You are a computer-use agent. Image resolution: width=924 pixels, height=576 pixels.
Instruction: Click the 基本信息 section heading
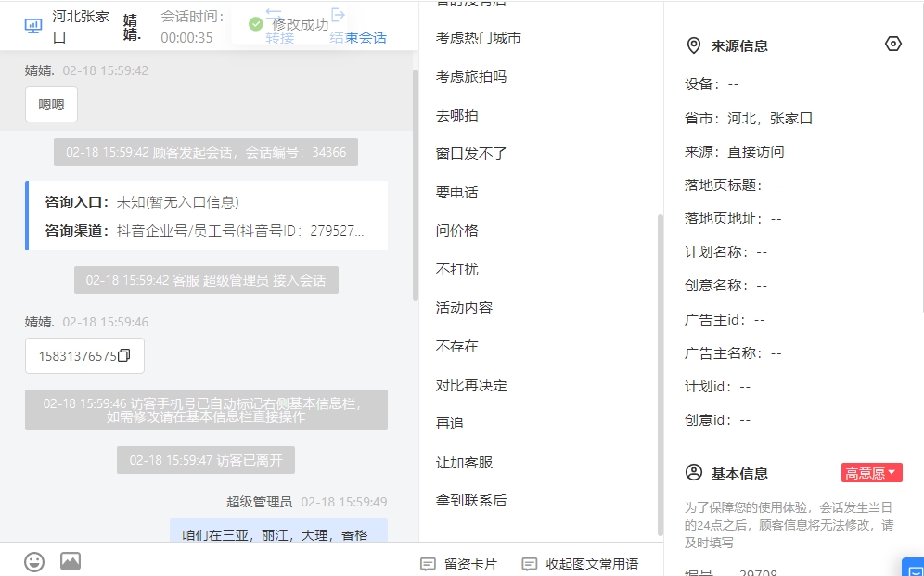[x=739, y=473]
